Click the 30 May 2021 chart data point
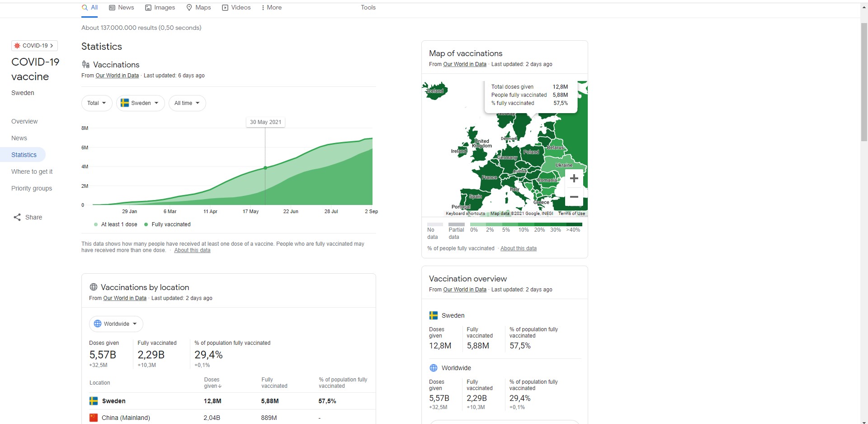Image resolution: width=868 pixels, height=424 pixels. tap(265, 168)
